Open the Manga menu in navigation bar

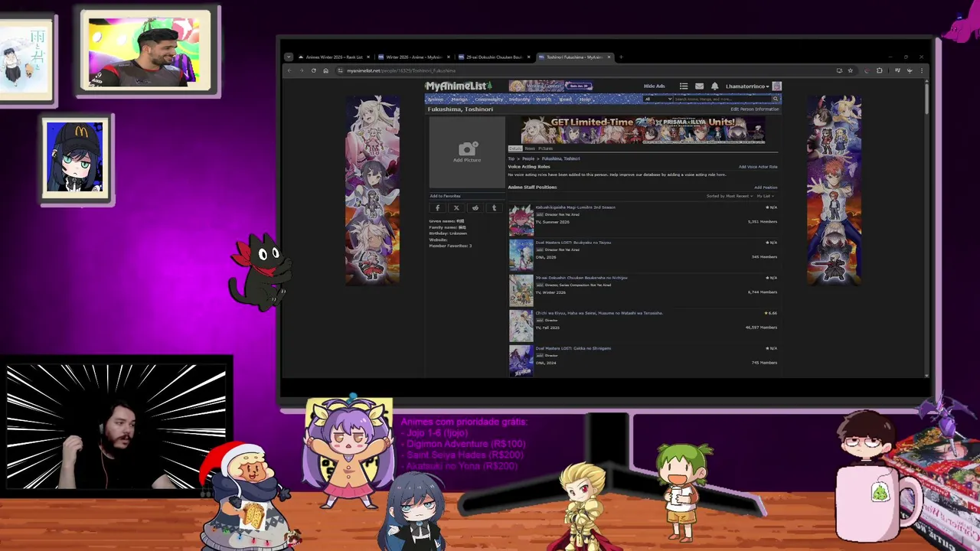459,99
